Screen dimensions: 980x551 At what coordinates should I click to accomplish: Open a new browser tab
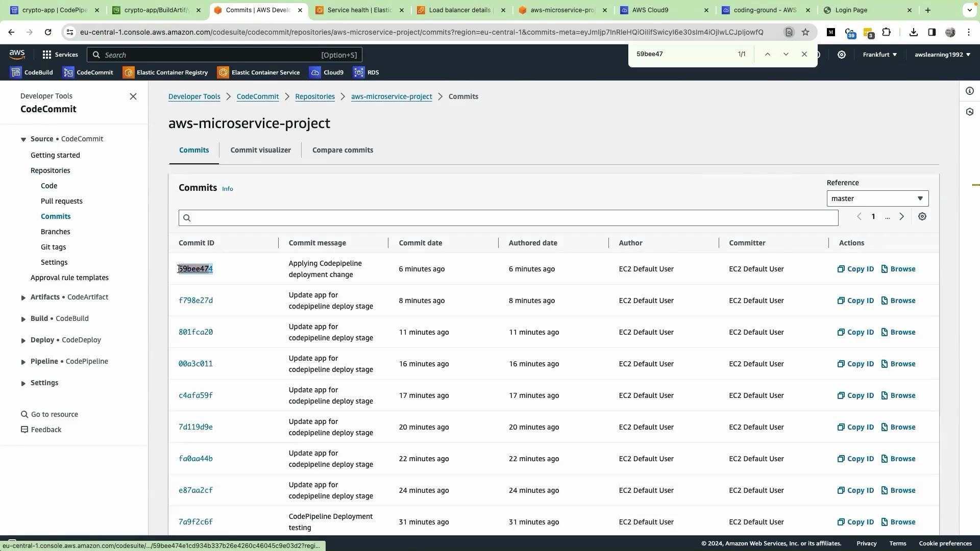(x=928, y=10)
